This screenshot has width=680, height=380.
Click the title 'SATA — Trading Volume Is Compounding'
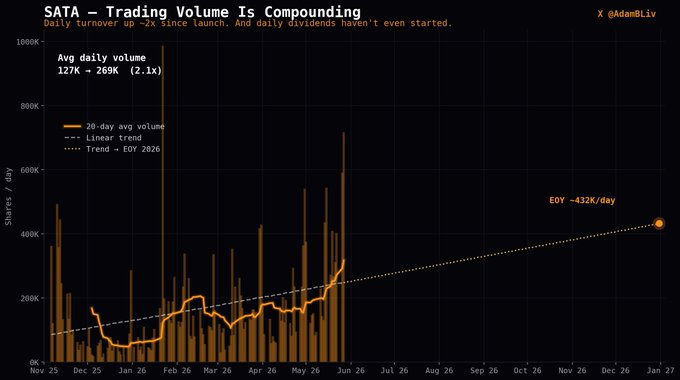[x=202, y=12]
